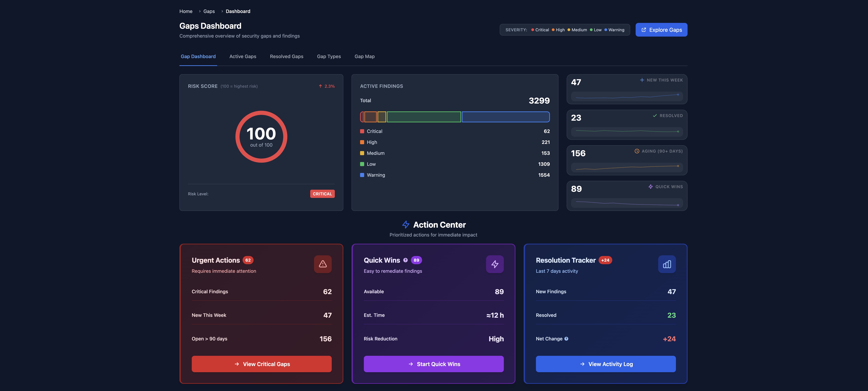Screen dimensions: 868x391
Task: Click the lightning bolt icon on Quick Wins card
Action: [x=495, y=264]
